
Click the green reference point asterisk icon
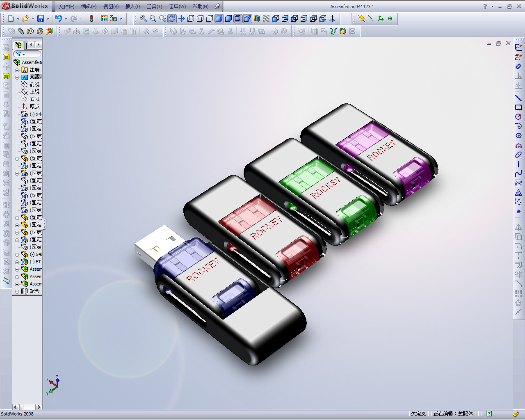click(x=390, y=18)
